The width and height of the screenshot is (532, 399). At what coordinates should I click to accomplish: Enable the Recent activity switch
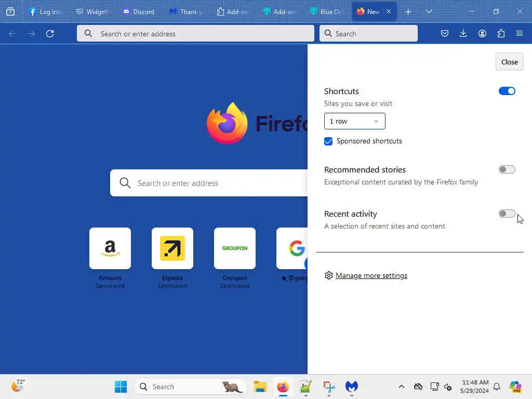(x=507, y=214)
